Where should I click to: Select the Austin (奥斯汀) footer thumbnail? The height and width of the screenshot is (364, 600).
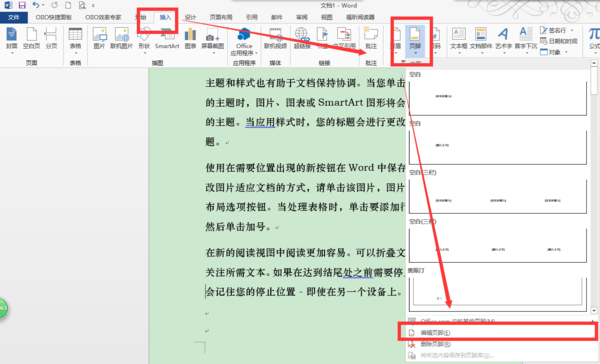pyautogui.click(x=497, y=294)
